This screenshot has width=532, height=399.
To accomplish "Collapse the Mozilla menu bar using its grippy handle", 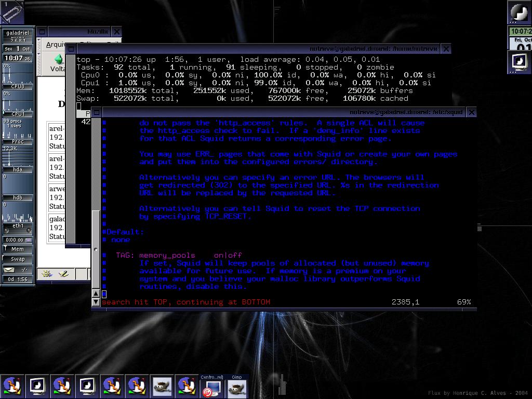I will pos(38,44).
